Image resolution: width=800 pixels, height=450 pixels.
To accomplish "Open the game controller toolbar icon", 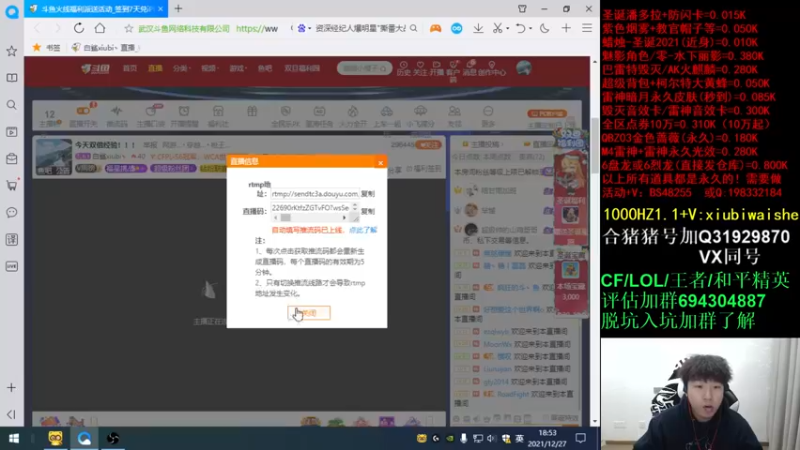I will (x=435, y=29).
